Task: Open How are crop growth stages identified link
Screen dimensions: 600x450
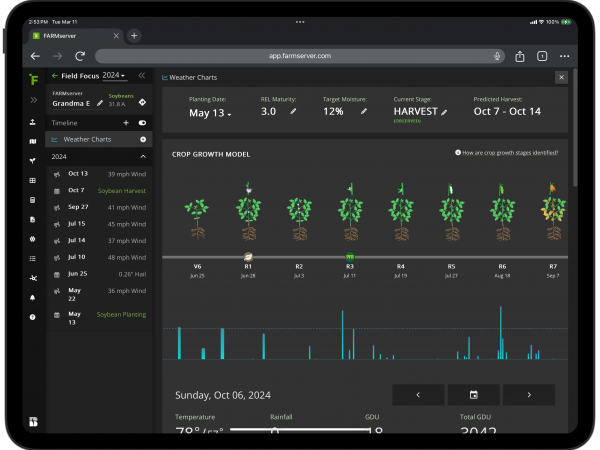Action: 507,153
